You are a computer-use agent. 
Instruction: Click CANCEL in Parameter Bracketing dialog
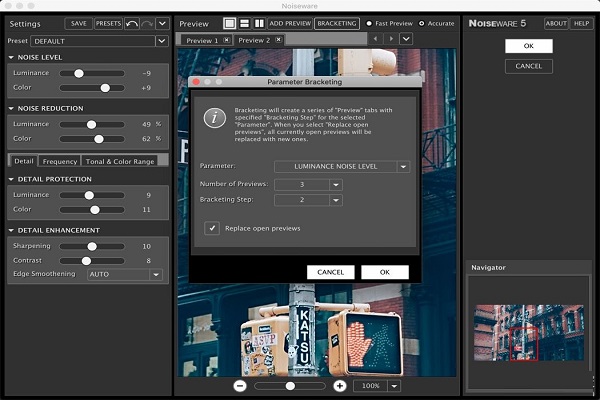click(331, 272)
